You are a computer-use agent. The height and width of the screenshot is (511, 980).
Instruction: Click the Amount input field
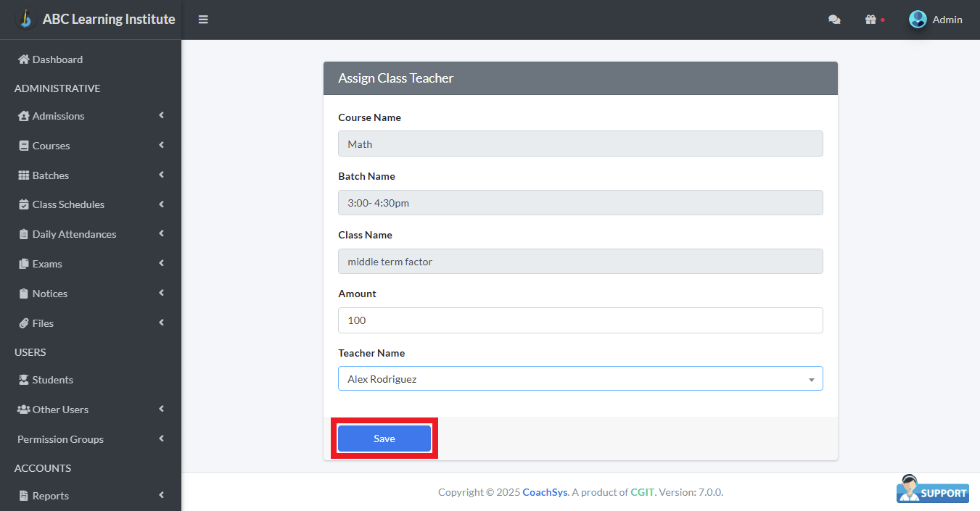(580, 320)
